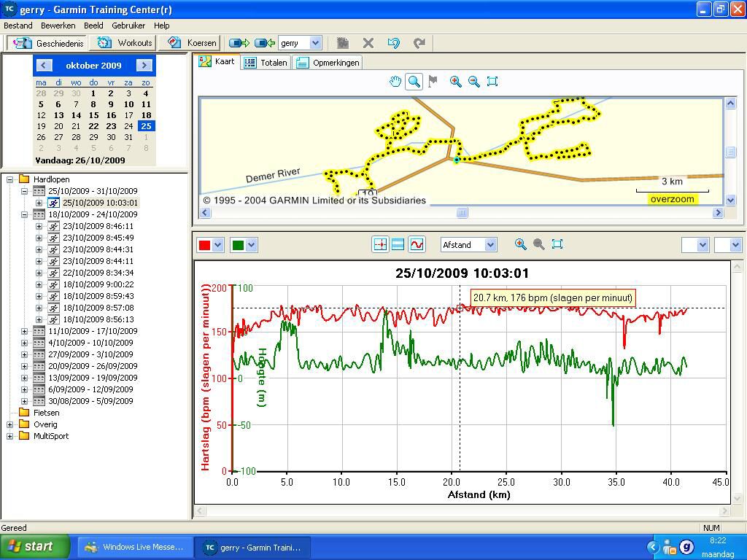Receive data from device icon
This screenshot has height=560, width=747.
pos(265,43)
